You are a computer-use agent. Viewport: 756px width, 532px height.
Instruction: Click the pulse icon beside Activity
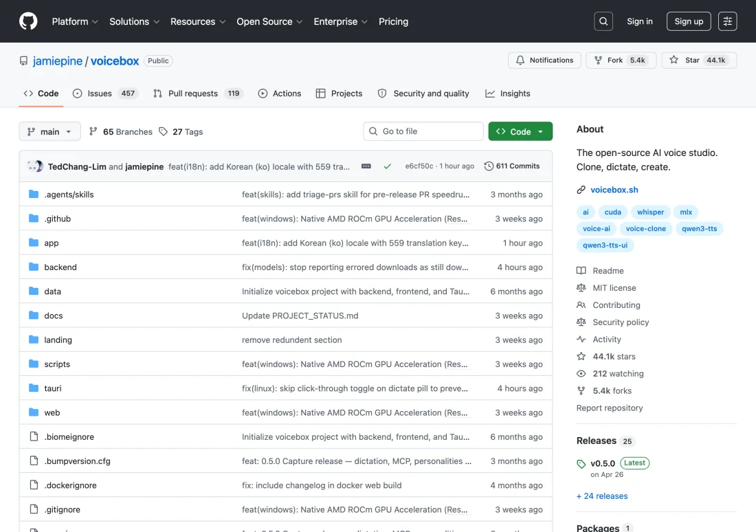(581, 339)
